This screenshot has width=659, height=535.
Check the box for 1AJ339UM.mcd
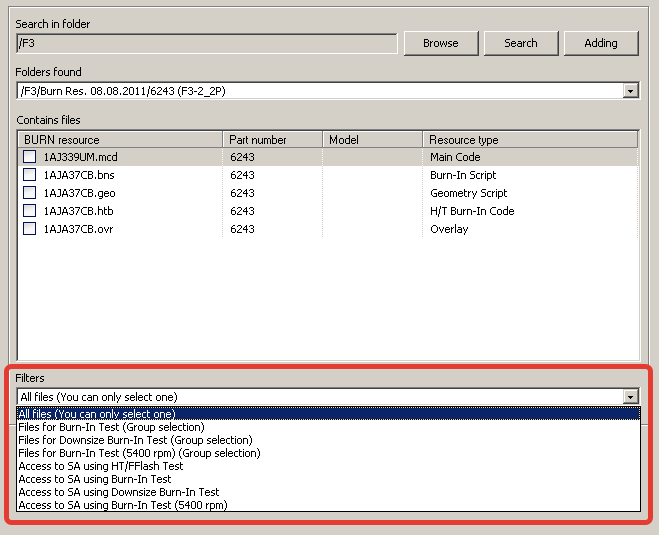coord(30,157)
